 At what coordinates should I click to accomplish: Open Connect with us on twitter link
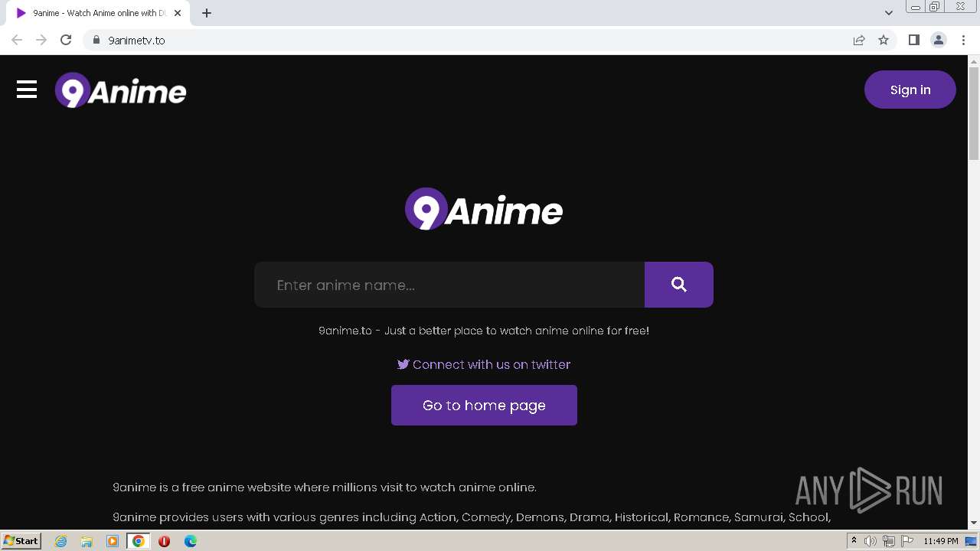pos(484,364)
